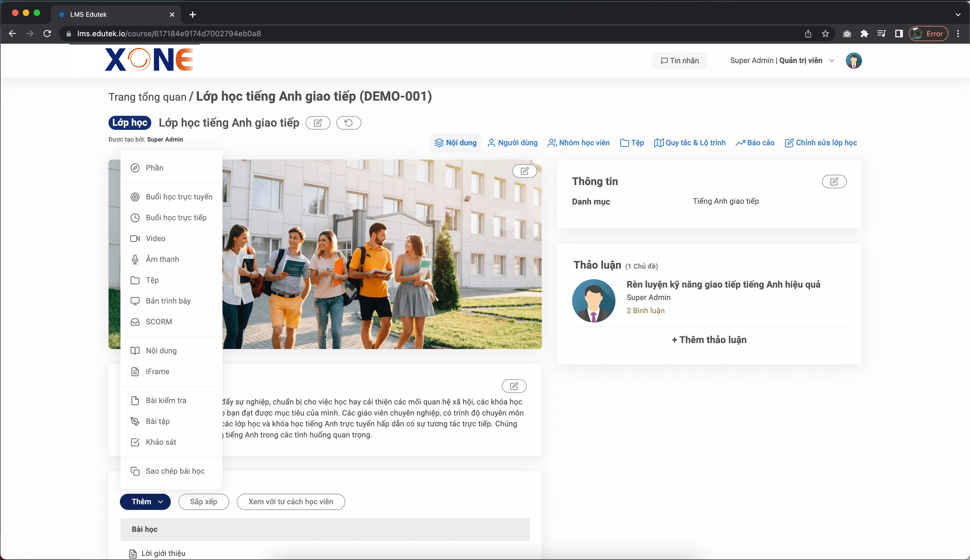Click the Bài học section header
The width and height of the screenshot is (970, 560).
(325, 529)
